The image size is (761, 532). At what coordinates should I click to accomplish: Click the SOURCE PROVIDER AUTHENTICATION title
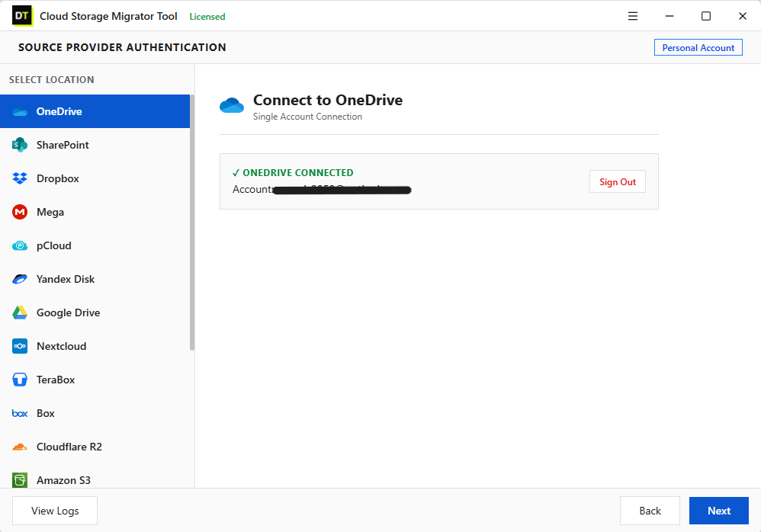point(122,47)
